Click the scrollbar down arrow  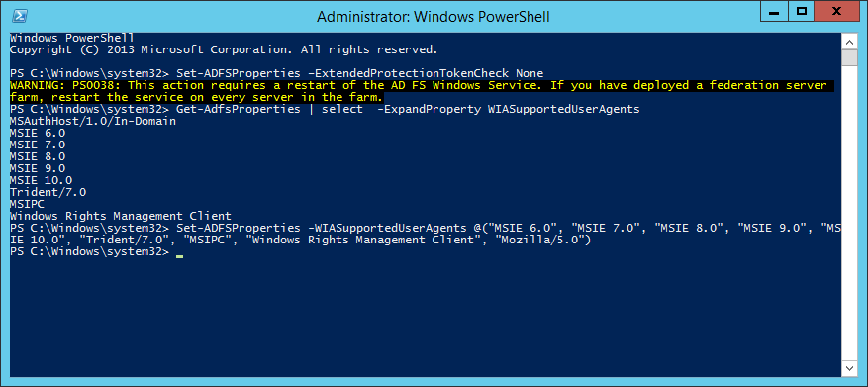[x=849, y=367]
